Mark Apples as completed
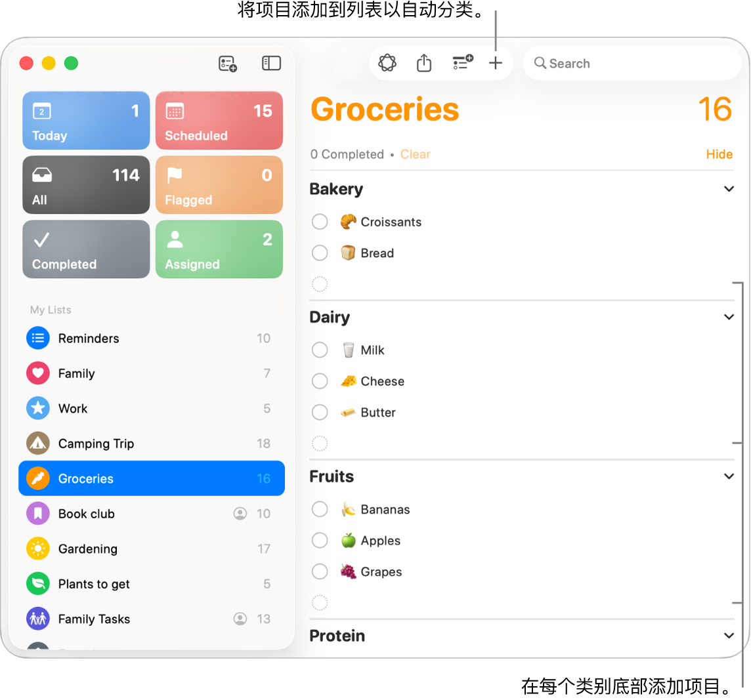Screen dimensions: 751x700 point(320,540)
